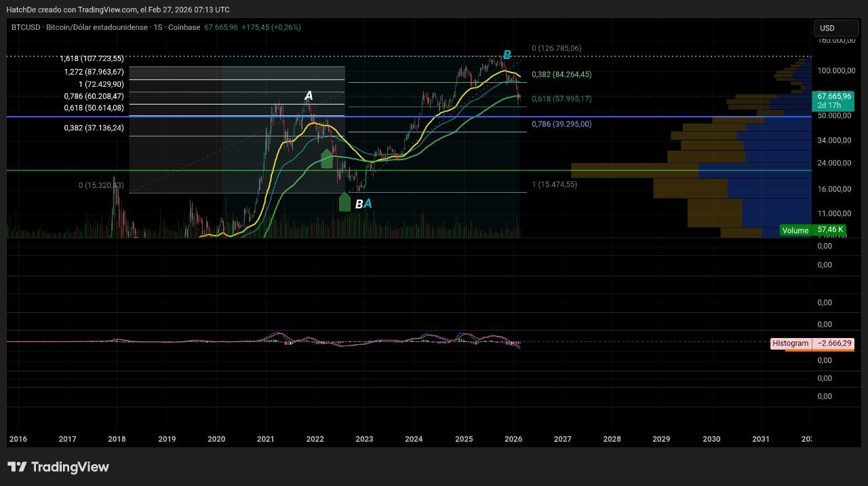Click the upper green arrow-up marker near 2022
The height and width of the screenshot is (486, 868).
coord(326,159)
